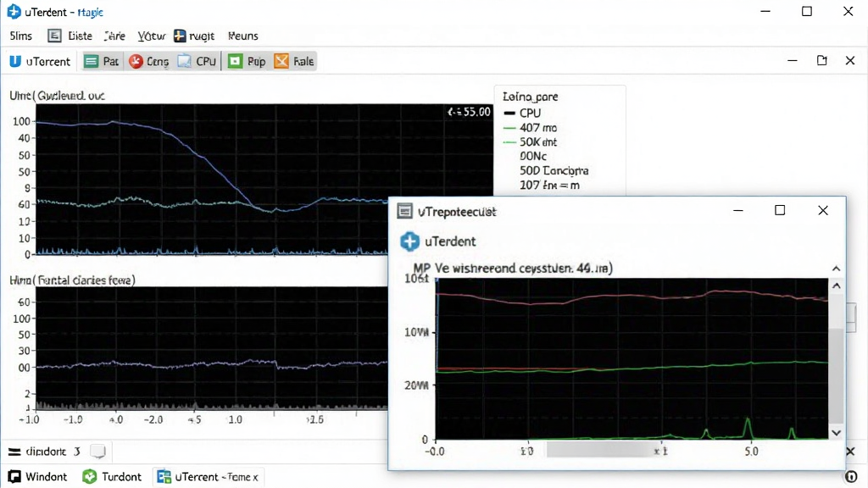The height and width of the screenshot is (488, 868).
Task: Click the uTercent taskbar app icon
Action: (164, 476)
